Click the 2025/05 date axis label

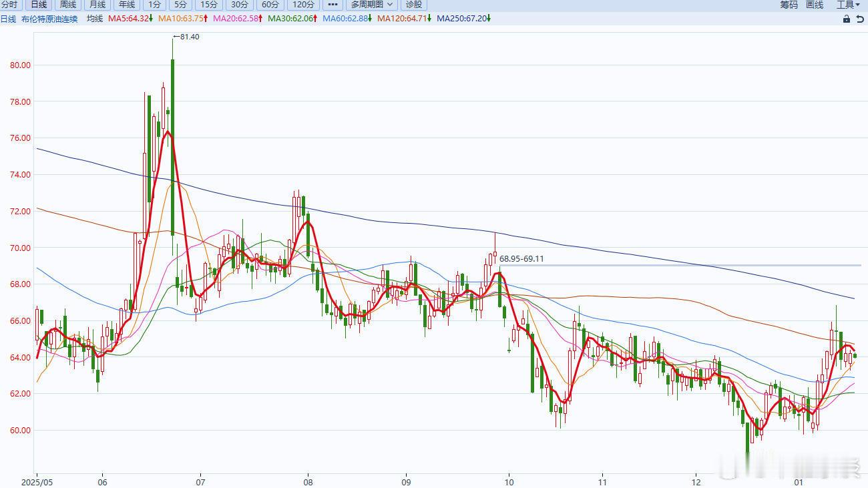tap(37, 482)
